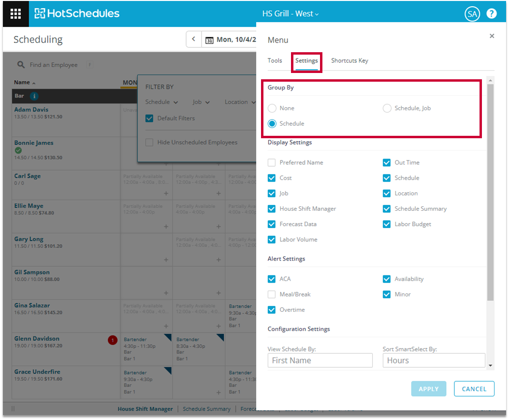This screenshot has height=420, width=509.
Task: Toggle the Meal/Break alert checkbox
Action: (272, 294)
